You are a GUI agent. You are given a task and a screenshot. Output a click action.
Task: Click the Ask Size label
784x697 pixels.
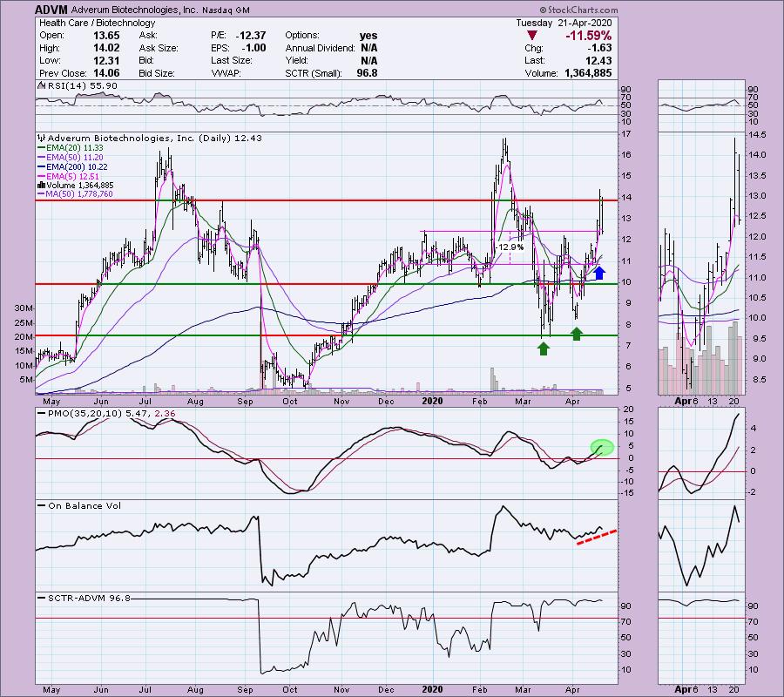click(159, 48)
